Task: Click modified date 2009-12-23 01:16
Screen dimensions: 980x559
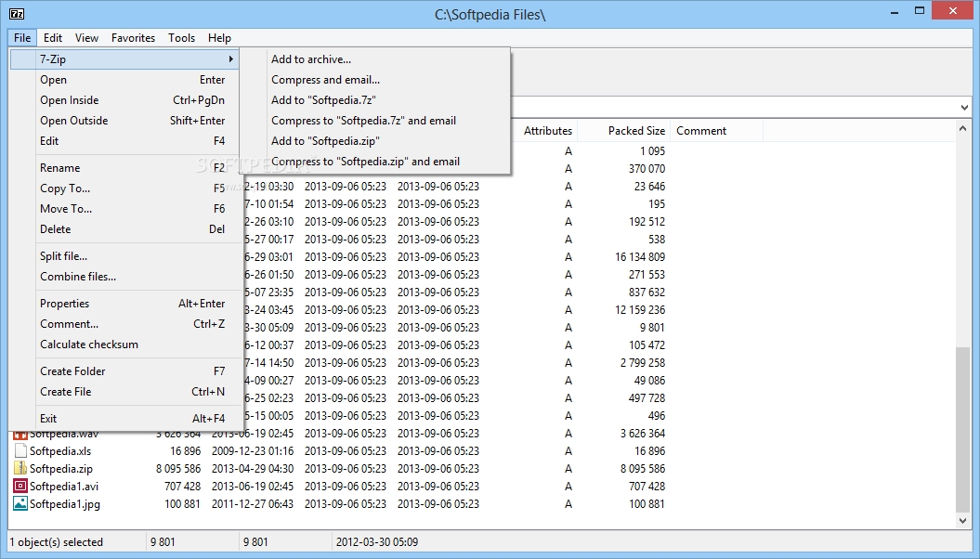Action: pos(253,451)
